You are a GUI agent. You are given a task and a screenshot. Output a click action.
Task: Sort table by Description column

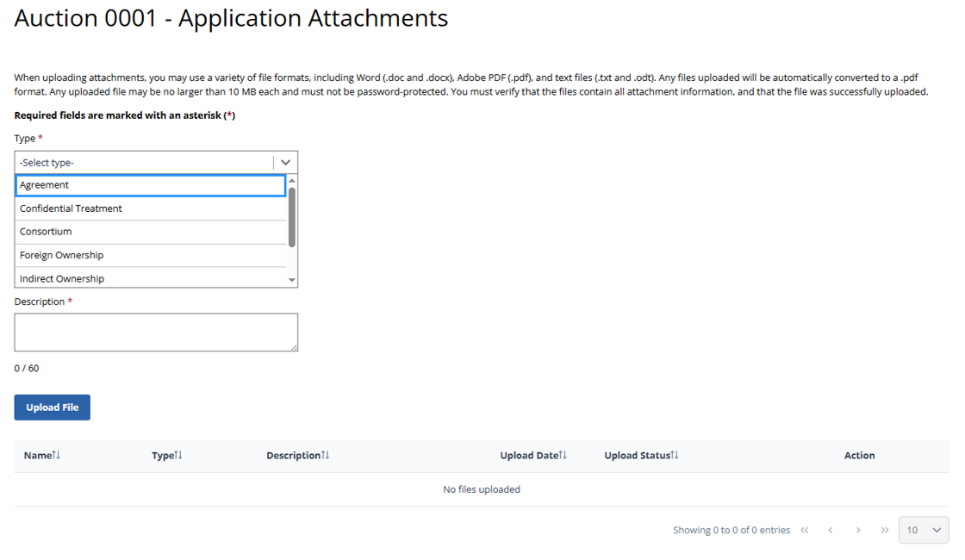298,455
